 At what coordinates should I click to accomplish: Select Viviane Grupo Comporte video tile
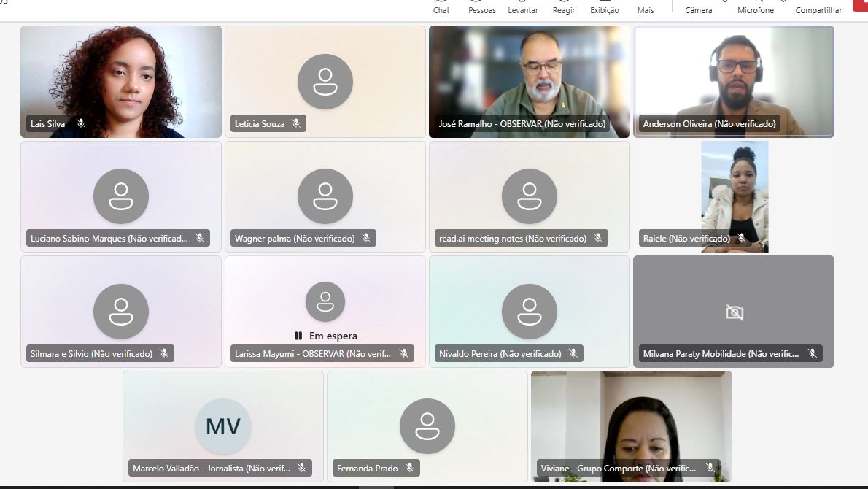coord(632,426)
